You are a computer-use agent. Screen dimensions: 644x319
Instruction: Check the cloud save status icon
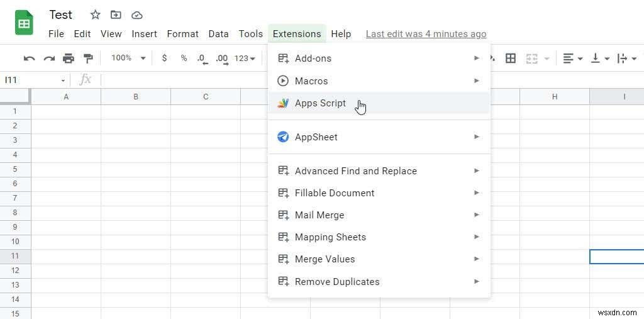(136, 15)
